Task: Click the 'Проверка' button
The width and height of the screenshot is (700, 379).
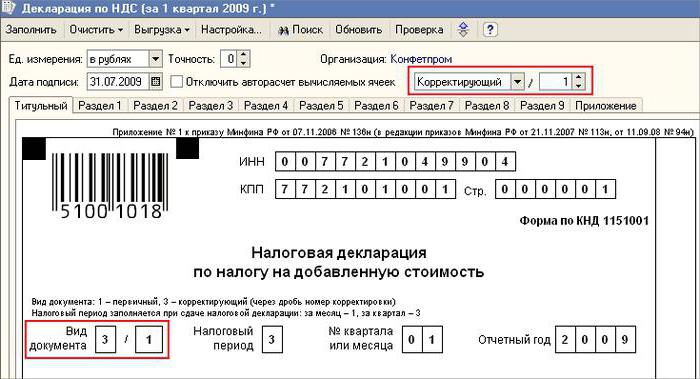Action: 419,30
